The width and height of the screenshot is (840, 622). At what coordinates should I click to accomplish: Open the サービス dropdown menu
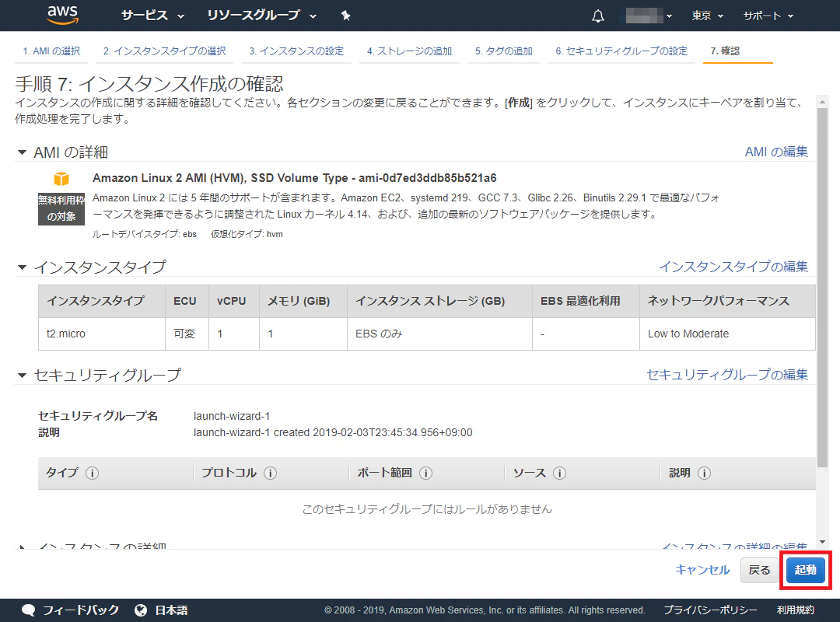152,16
